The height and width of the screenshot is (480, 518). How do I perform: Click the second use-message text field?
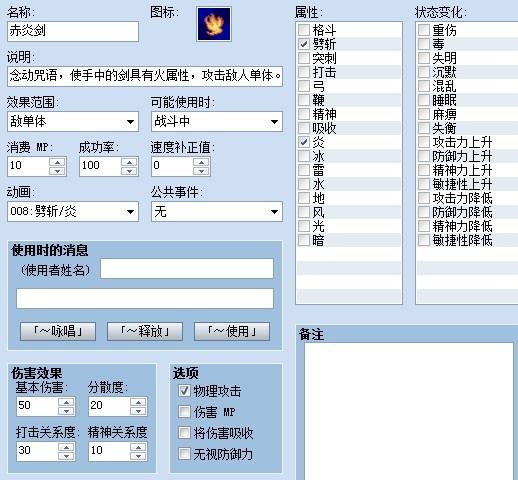click(145, 298)
